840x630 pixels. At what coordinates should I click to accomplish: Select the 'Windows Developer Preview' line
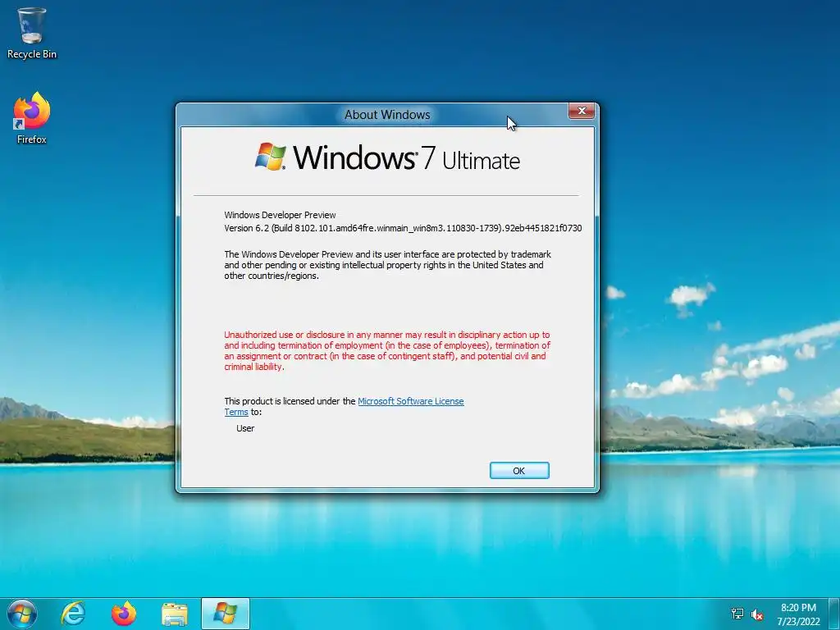[280, 215]
